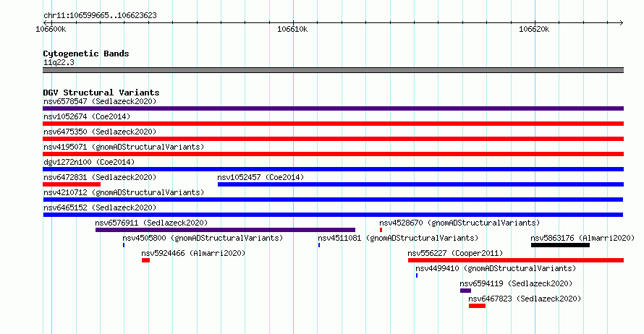Click the 106600k ruler label

51,29
